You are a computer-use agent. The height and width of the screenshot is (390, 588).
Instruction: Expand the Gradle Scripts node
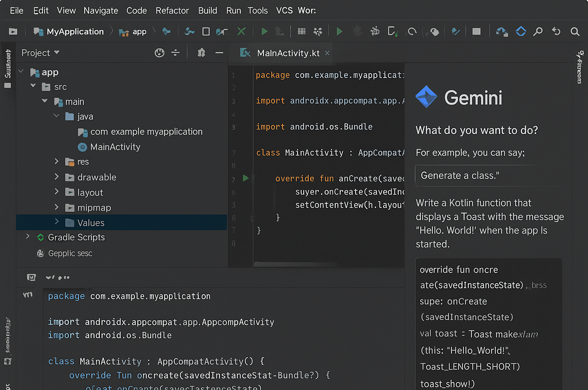tap(28, 237)
